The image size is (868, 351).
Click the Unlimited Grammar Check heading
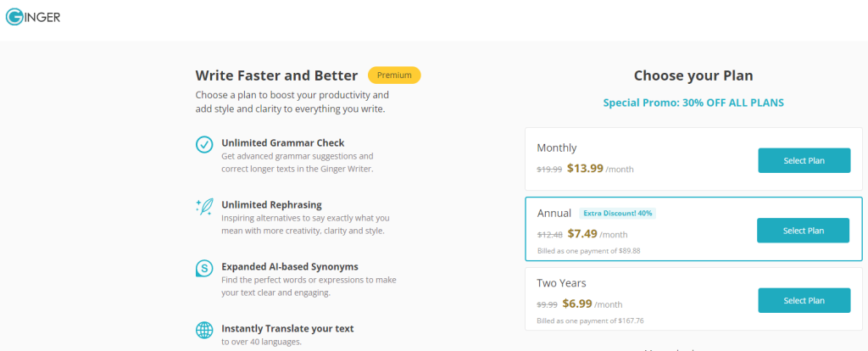[283, 142]
